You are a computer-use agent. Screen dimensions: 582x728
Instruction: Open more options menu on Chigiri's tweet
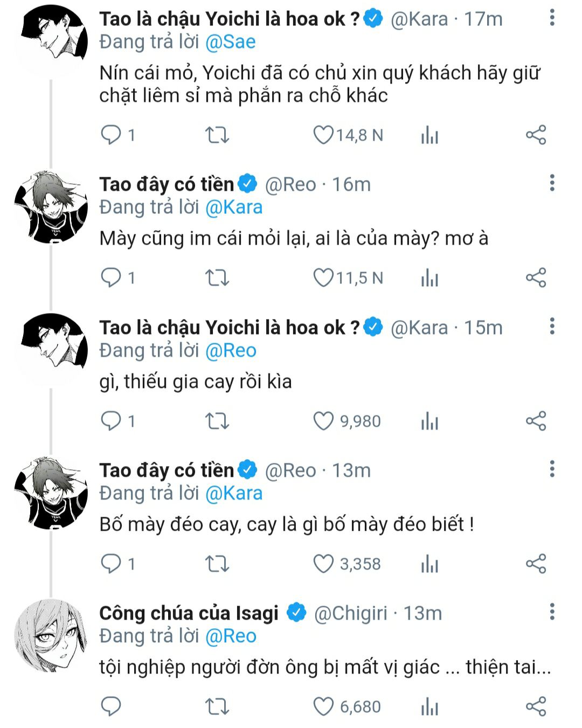pyautogui.click(x=552, y=612)
